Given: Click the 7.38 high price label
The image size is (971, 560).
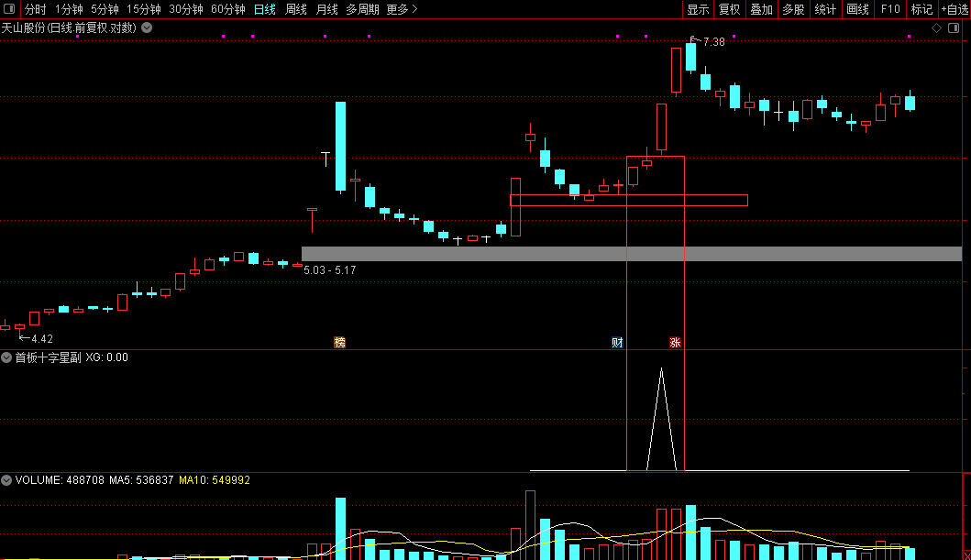Looking at the screenshot, I should pos(714,42).
